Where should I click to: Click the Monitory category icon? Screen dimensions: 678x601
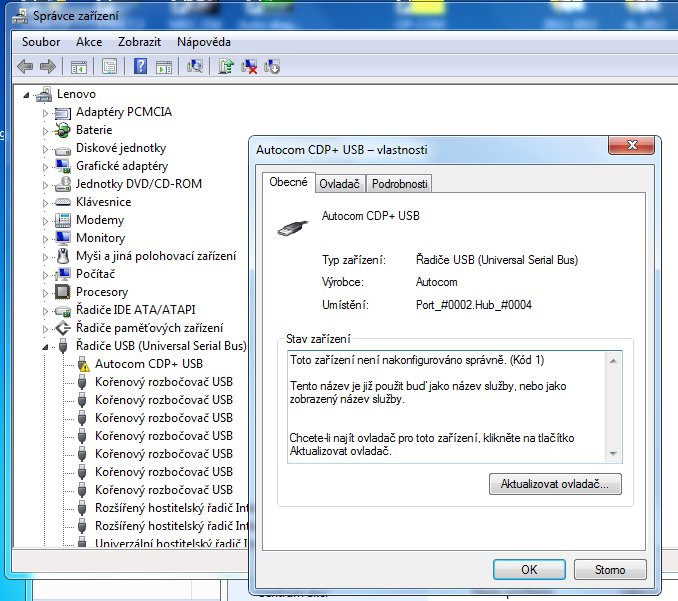63,238
